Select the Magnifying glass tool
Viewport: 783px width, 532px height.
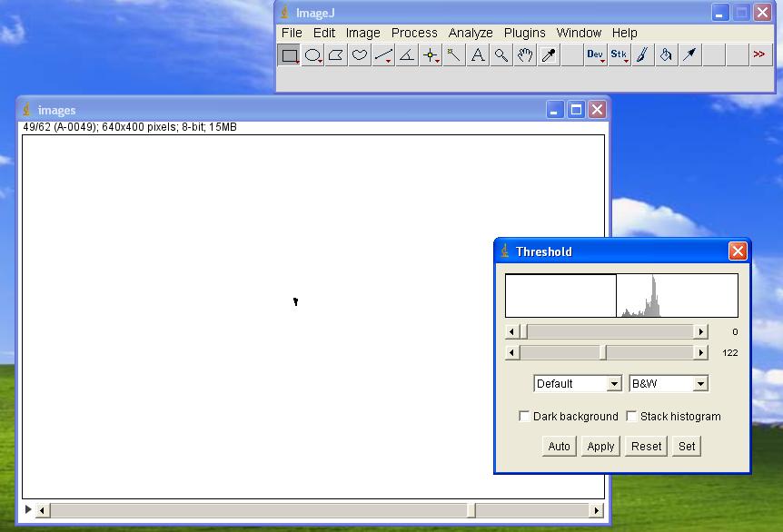pyautogui.click(x=501, y=54)
